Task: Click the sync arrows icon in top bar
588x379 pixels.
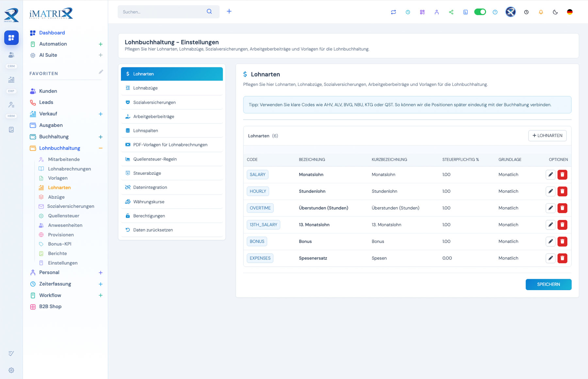Action: pos(393,12)
